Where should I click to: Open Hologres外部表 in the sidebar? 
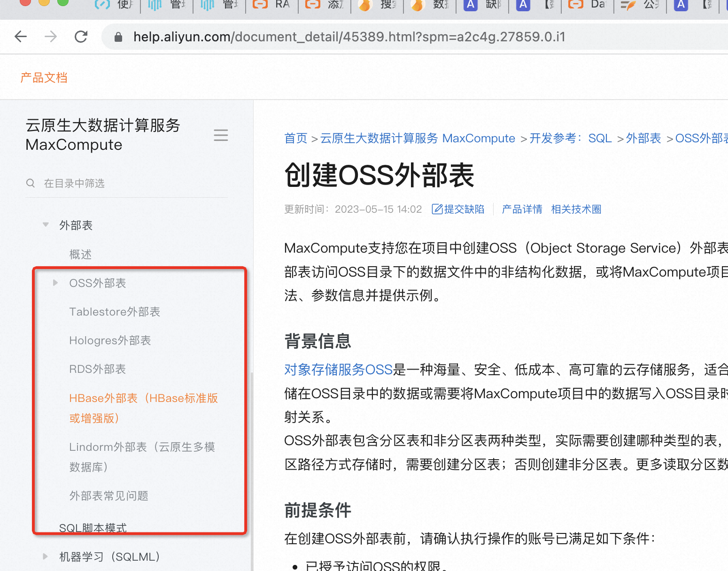coord(110,340)
